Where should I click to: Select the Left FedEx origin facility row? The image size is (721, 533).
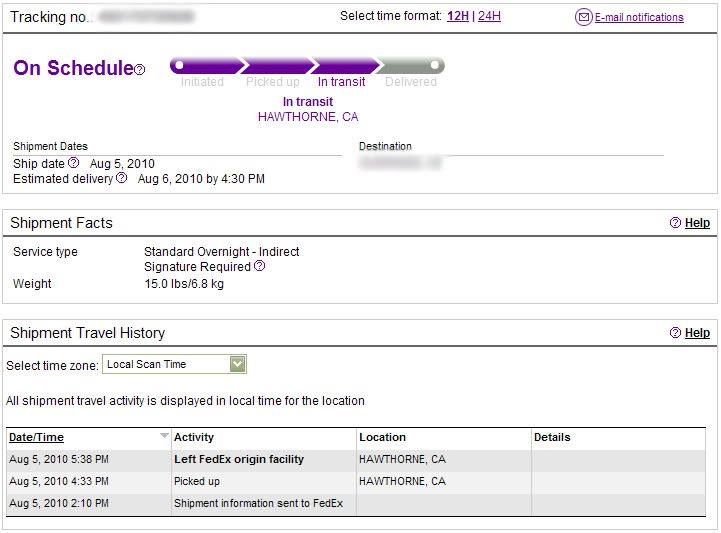(356, 459)
